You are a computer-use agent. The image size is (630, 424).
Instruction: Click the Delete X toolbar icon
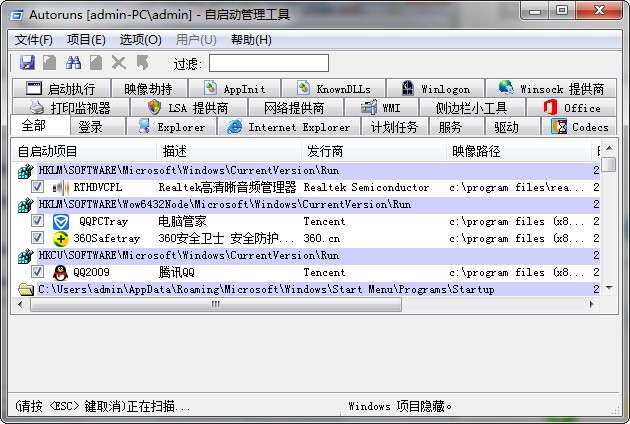tap(119, 63)
